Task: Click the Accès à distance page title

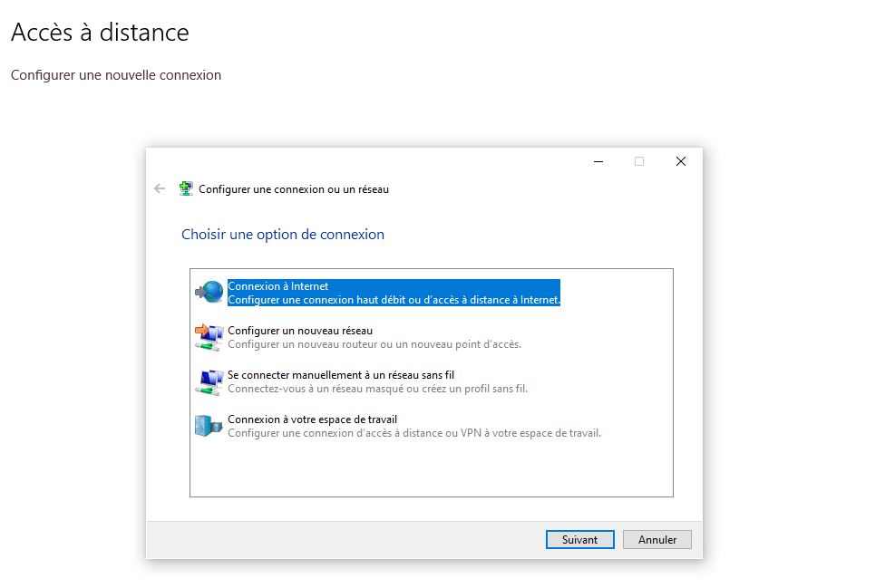Action: tap(100, 32)
